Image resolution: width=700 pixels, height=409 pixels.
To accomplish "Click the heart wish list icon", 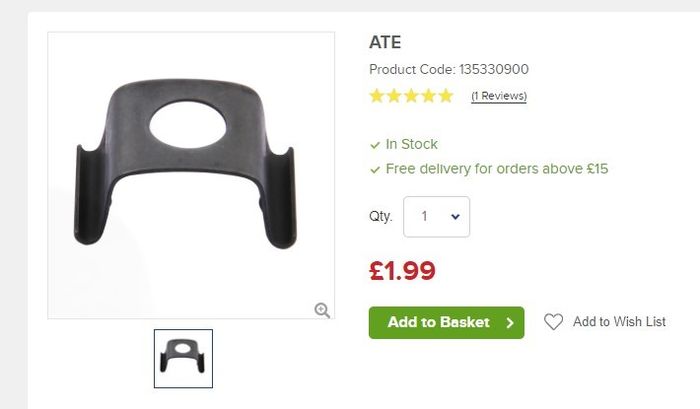I will click(x=553, y=321).
